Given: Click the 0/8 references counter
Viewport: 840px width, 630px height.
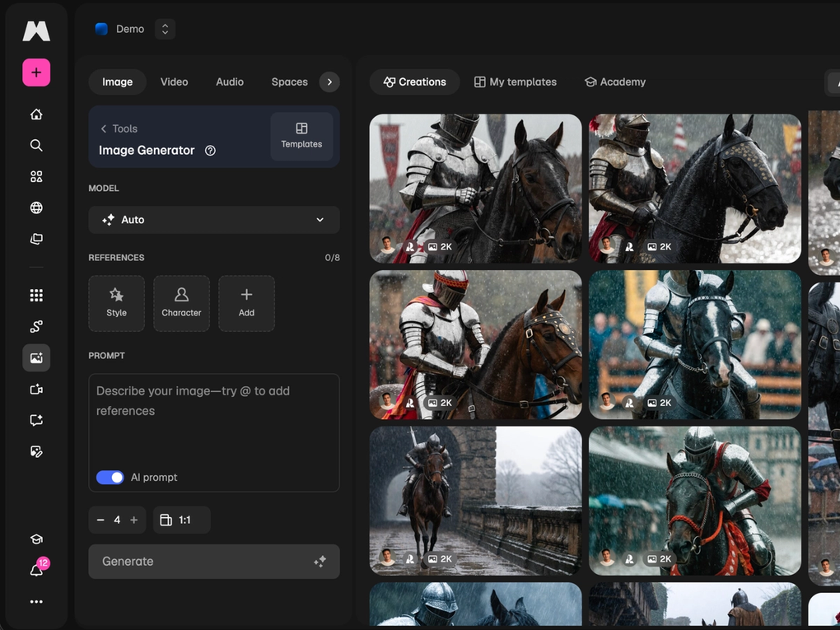Looking at the screenshot, I should coord(332,258).
